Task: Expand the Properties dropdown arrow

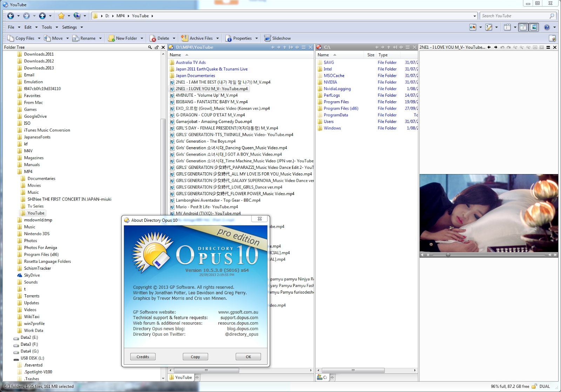Action: (257, 38)
